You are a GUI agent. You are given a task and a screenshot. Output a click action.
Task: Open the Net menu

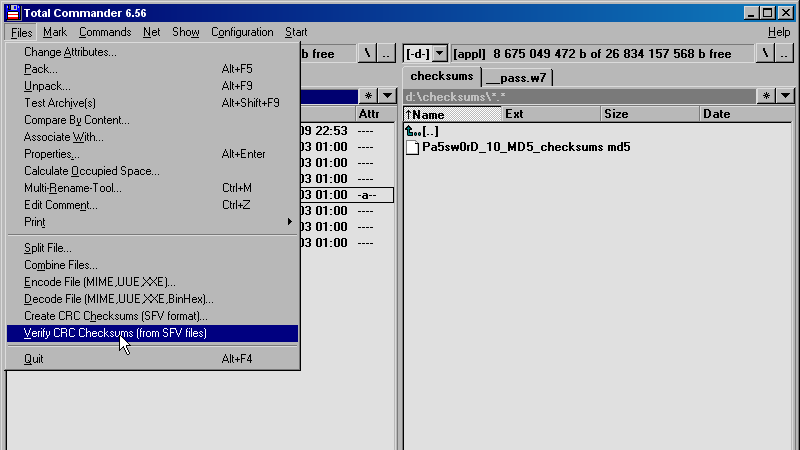click(x=151, y=32)
